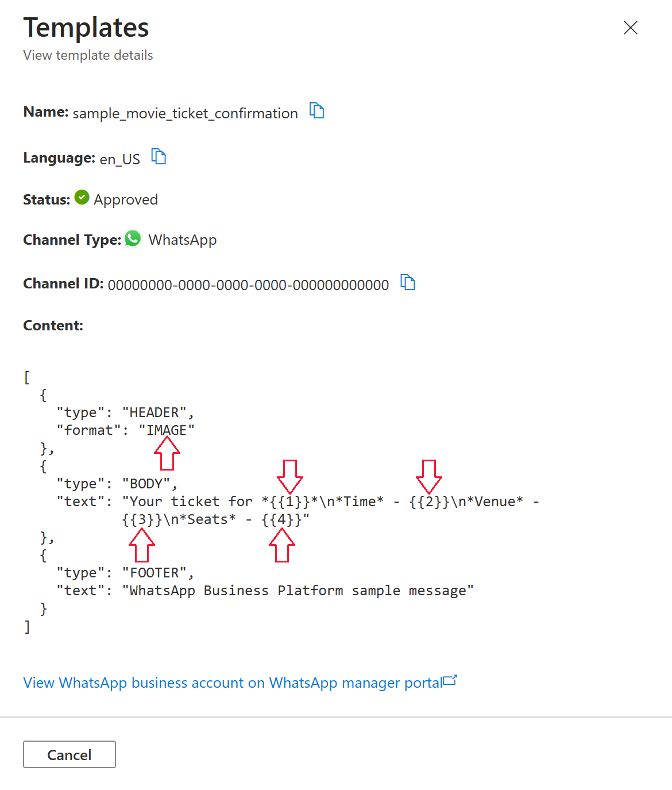
Task: Click the Templates heading title
Action: coord(86,28)
